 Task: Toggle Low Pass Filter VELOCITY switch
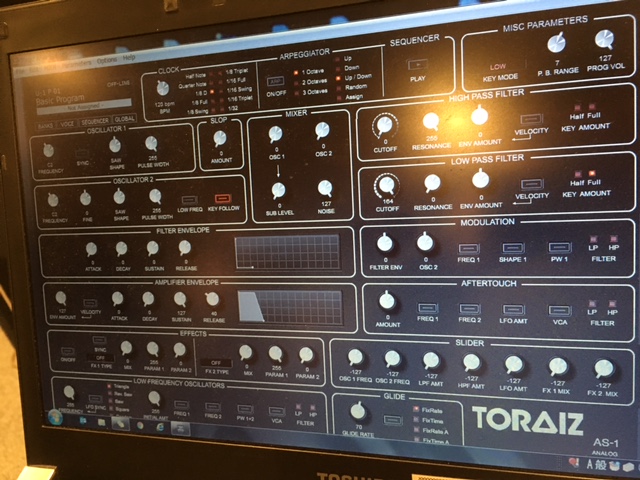click(532, 184)
